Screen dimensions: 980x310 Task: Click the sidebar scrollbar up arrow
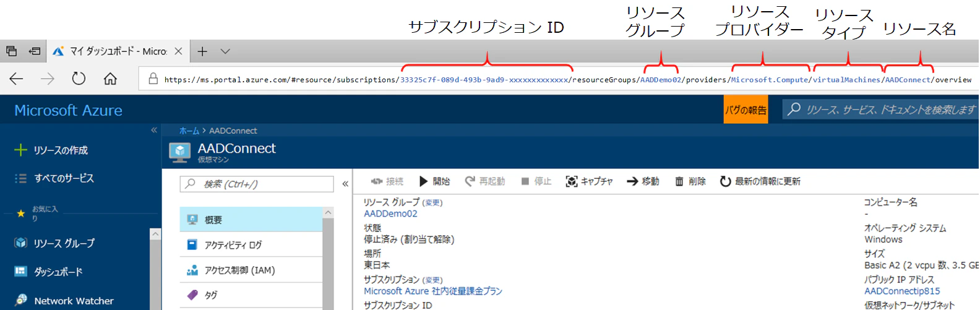pyautogui.click(x=155, y=234)
